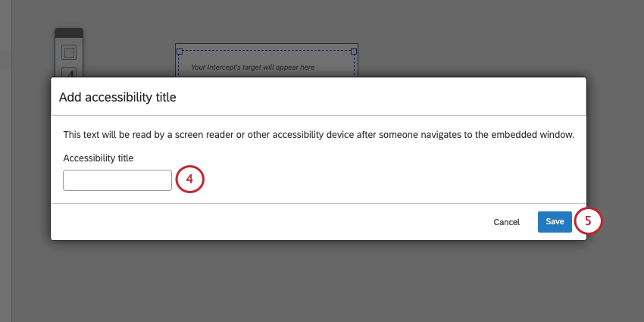Save the accessibility title
Viewport: 644px width, 322px height.
tap(555, 222)
